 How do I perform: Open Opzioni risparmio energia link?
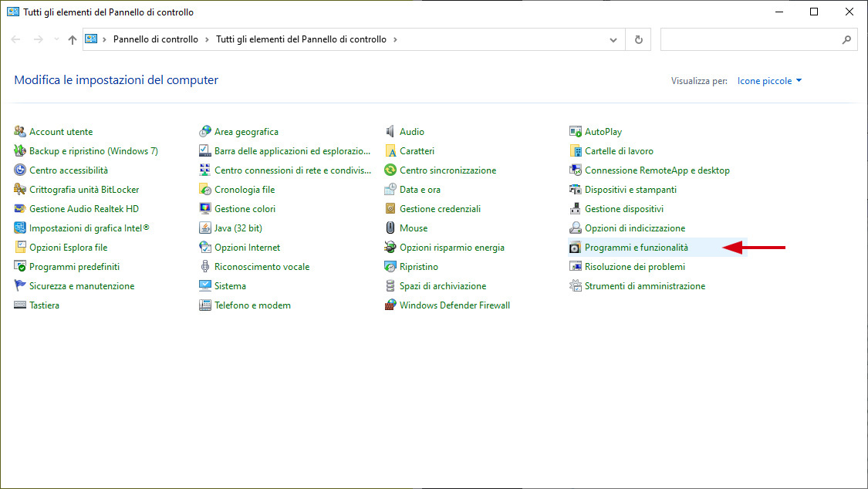(451, 248)
